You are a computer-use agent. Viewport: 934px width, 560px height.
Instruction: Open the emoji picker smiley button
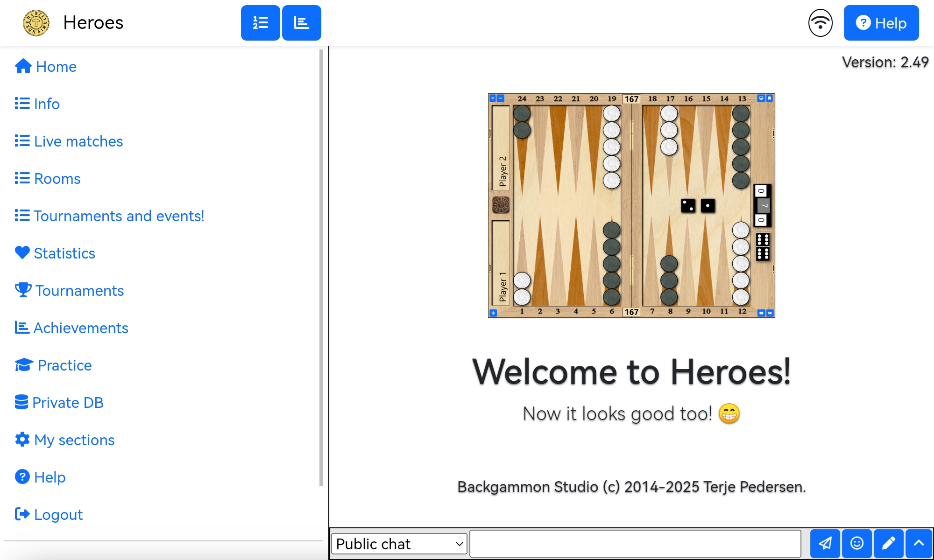857,544
